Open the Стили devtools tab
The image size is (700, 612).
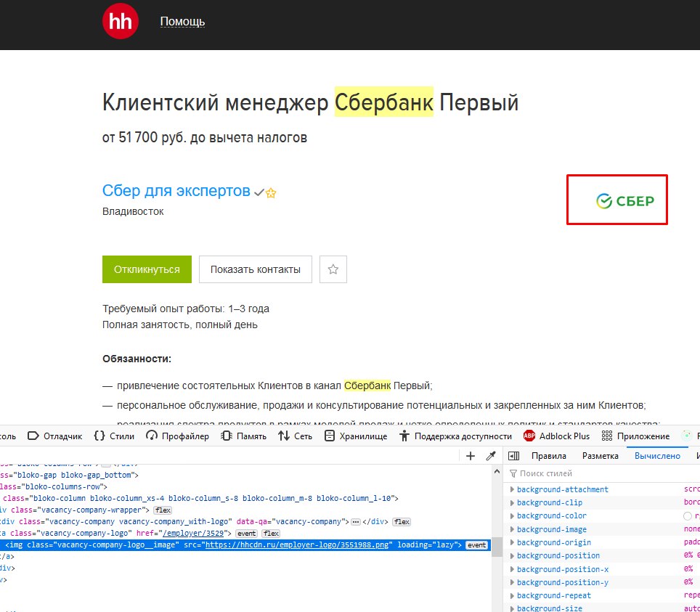(114, 436)
